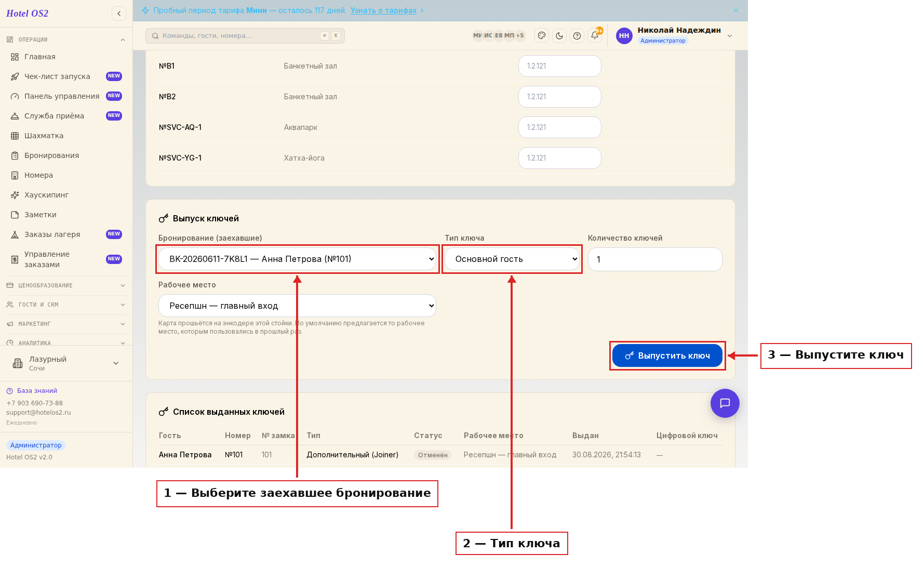Screen dimensions: 924x567
Task: Close the trial period banner
Action: coord(736,10)
